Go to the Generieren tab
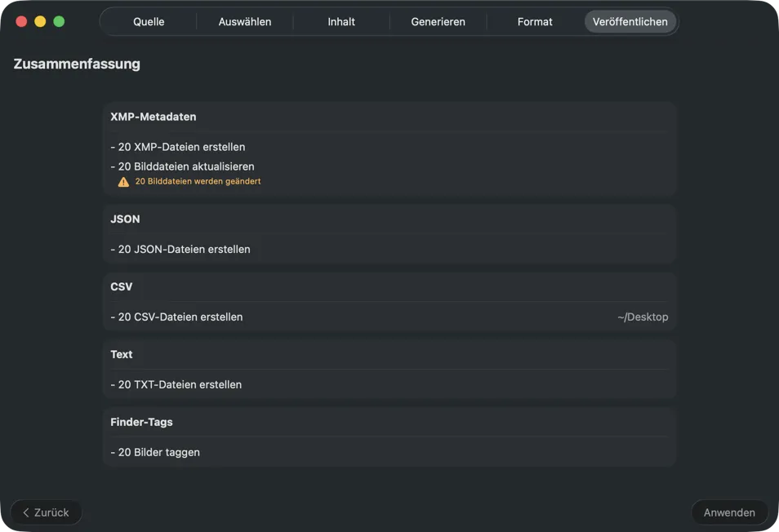Viewport: 779px width, 532px height. pos(438,22)
